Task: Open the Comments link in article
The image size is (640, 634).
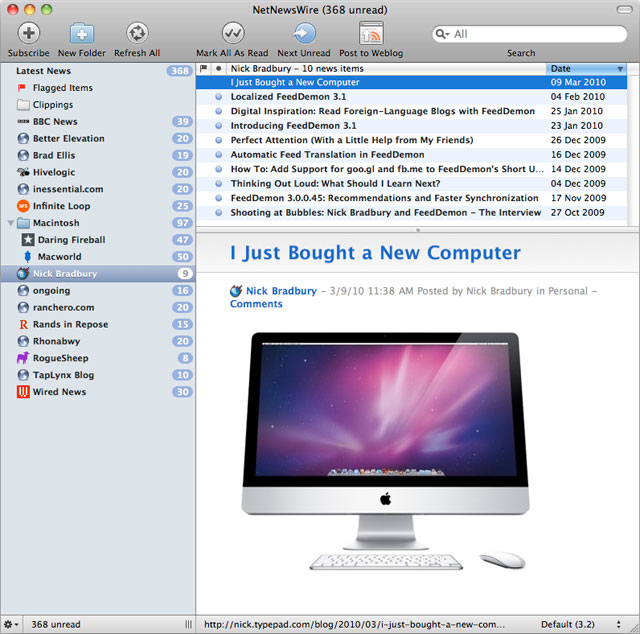Action: [256, 304]
